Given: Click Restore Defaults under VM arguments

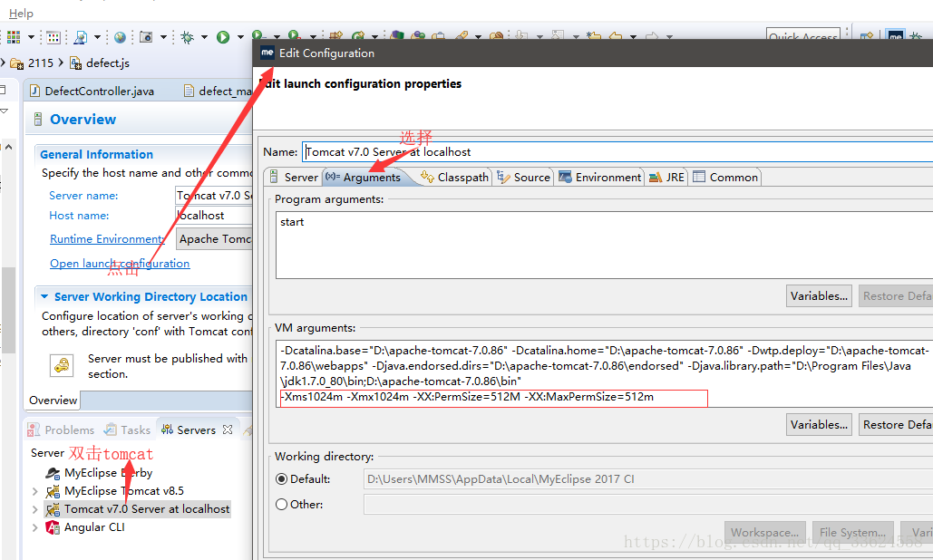Looking at the screenshot, I should click(896, 424).
